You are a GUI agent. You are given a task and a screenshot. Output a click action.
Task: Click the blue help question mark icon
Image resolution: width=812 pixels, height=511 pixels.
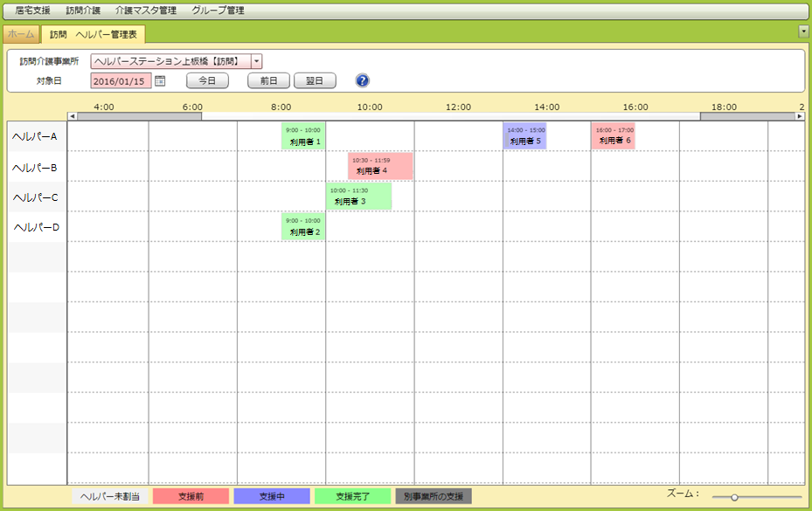pos(363,80)
